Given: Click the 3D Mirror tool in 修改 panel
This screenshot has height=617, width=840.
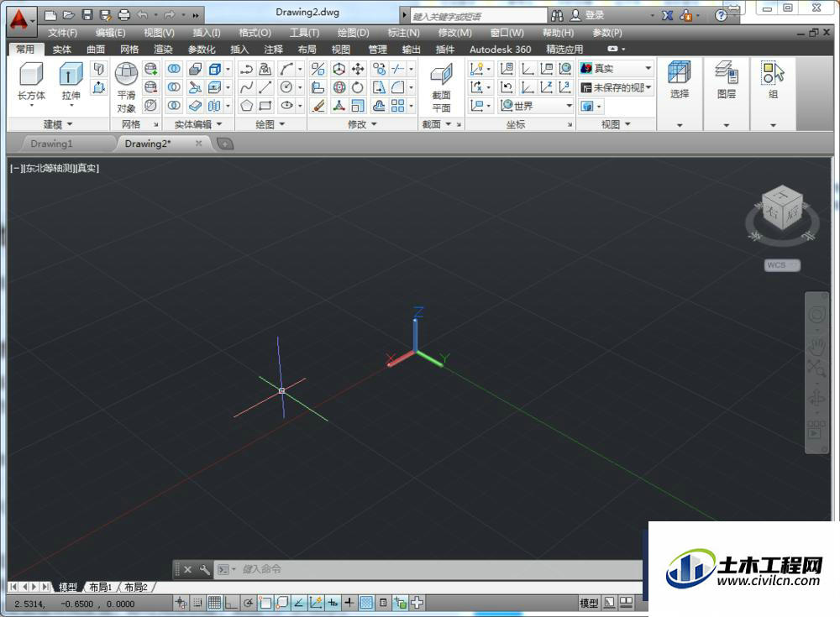Looking at the screenshot, I should pyautogui.click(x=318, y=69).
